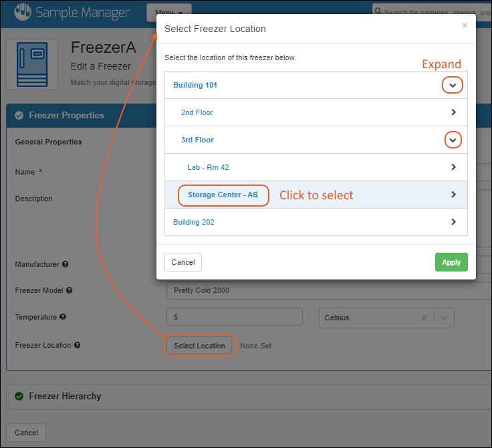This screenshot has height=448, width=492.
Task: Open the Menu dropdown in header
Action: pyautogui.click(x=168, y=13)
